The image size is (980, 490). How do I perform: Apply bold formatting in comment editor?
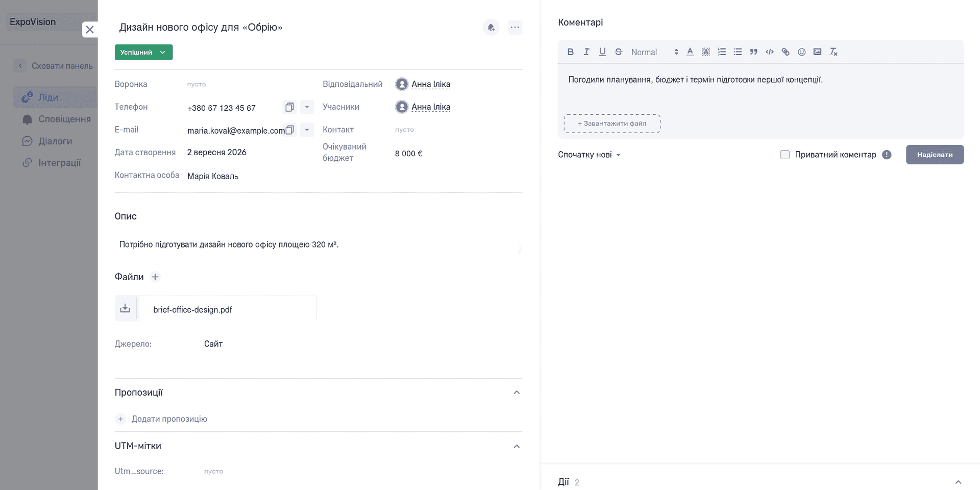coord(570,52)
